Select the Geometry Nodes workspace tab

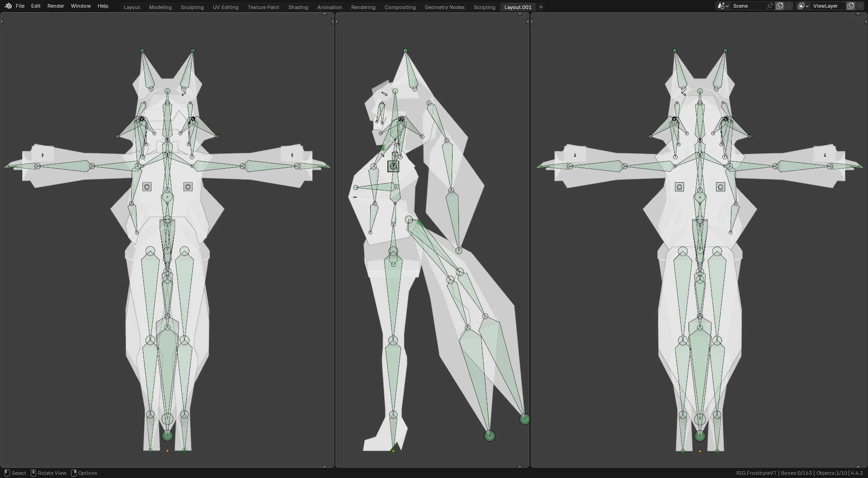[444, 7]
